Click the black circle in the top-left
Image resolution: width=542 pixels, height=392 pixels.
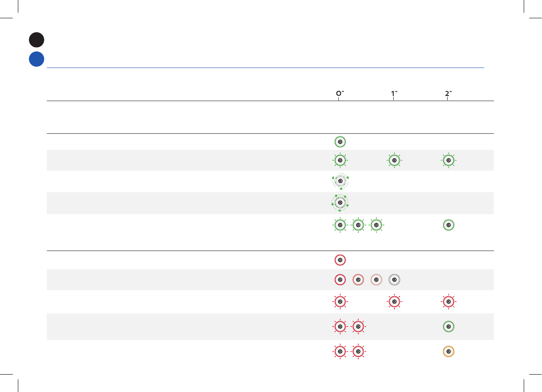click(x=37, y=39)
